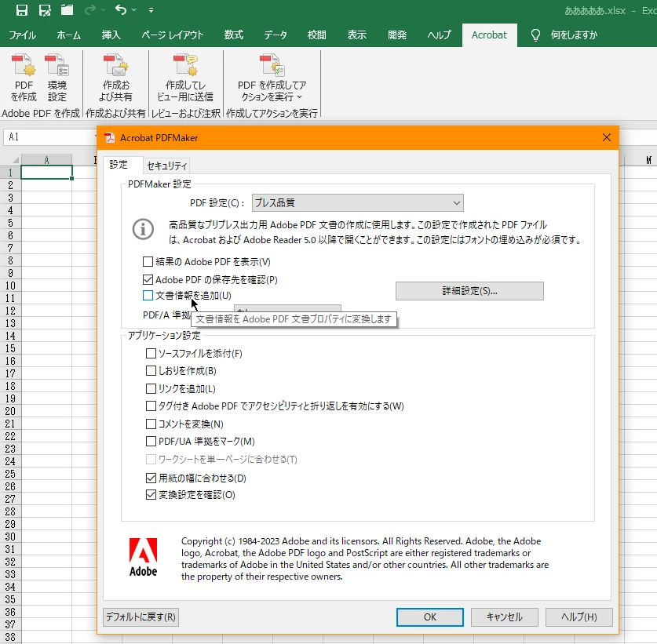Click the Redo arrow icon
The width and height of the screenshot is (657, 644).
tap(89, 9)
